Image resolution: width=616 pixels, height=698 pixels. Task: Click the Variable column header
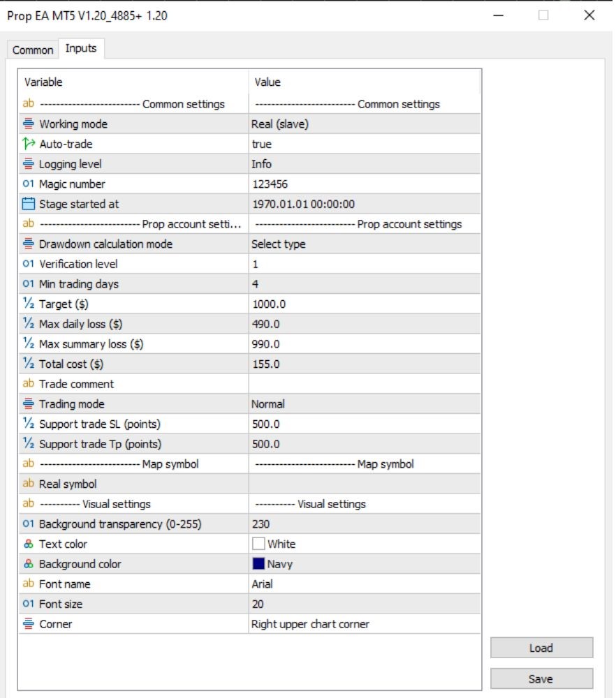point(133,82)
